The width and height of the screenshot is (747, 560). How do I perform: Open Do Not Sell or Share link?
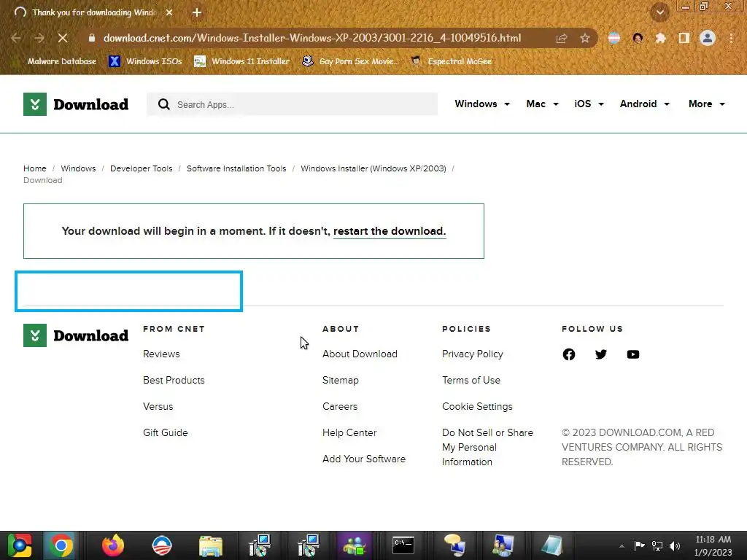(487, 447)
